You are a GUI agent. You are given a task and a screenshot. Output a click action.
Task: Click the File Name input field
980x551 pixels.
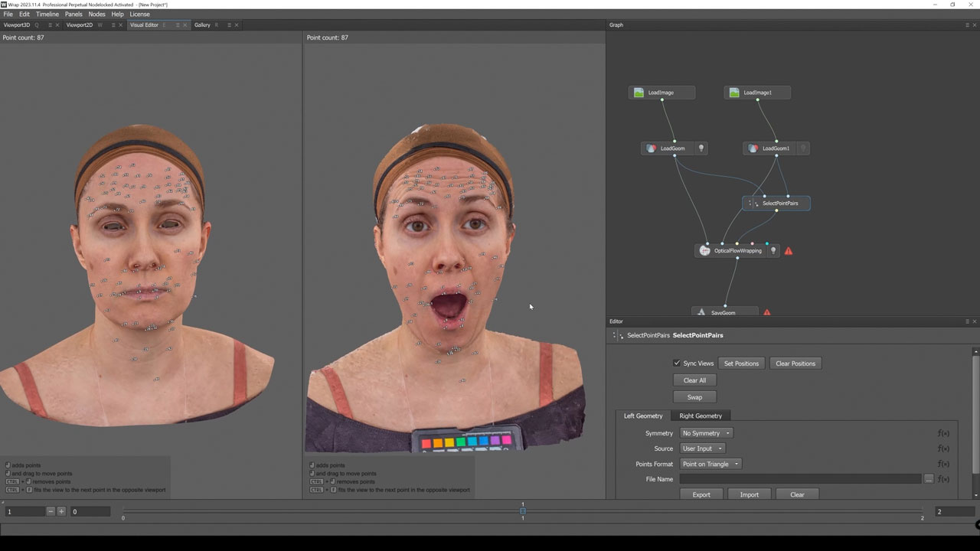800,479
